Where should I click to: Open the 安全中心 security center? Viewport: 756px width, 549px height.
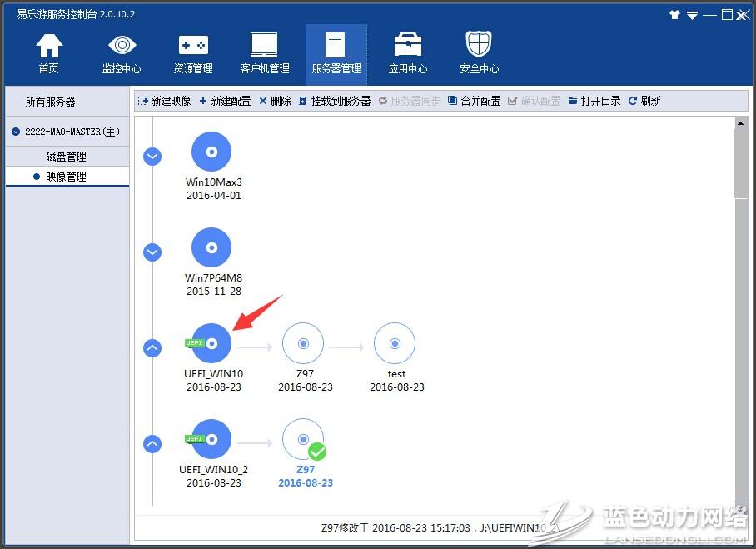pos(479,53)
